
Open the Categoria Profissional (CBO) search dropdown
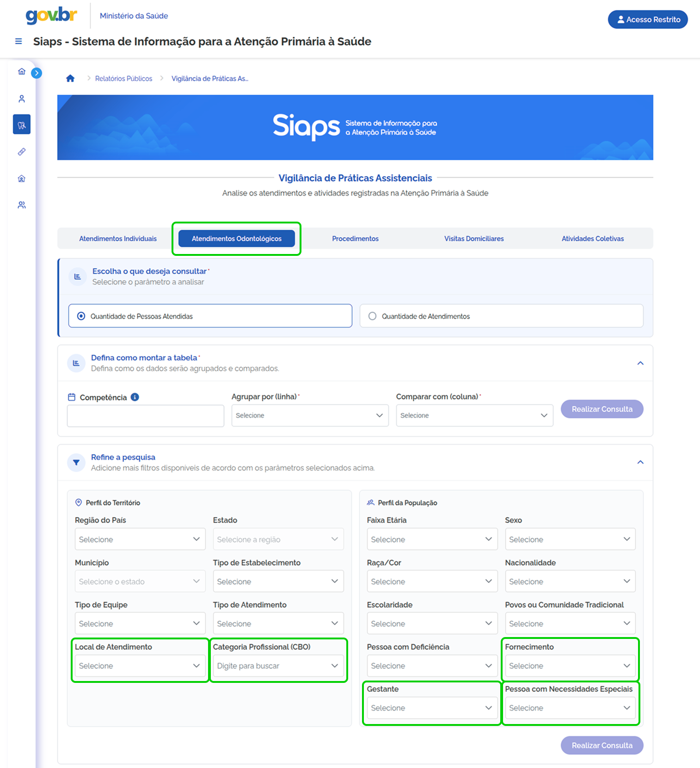[278, 665]
